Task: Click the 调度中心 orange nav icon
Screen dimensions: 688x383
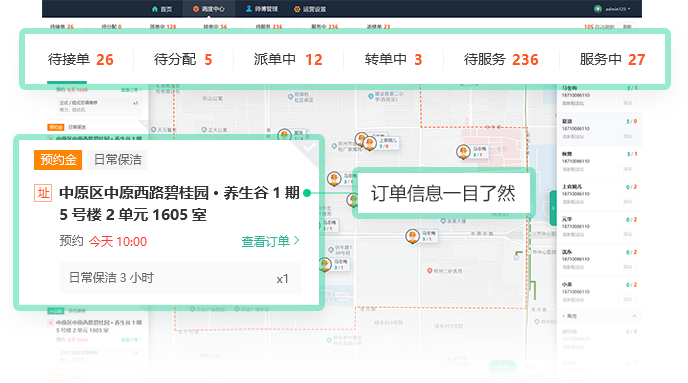Action: point(196,9)
